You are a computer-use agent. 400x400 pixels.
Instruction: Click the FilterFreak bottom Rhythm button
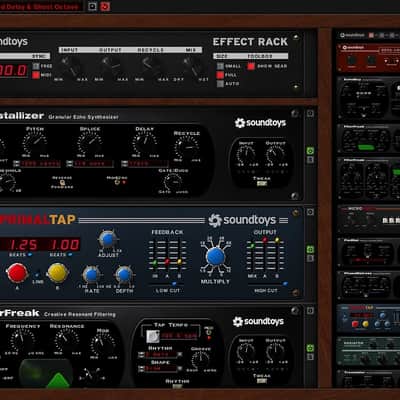pyautogui.click(x=177, y=386)
